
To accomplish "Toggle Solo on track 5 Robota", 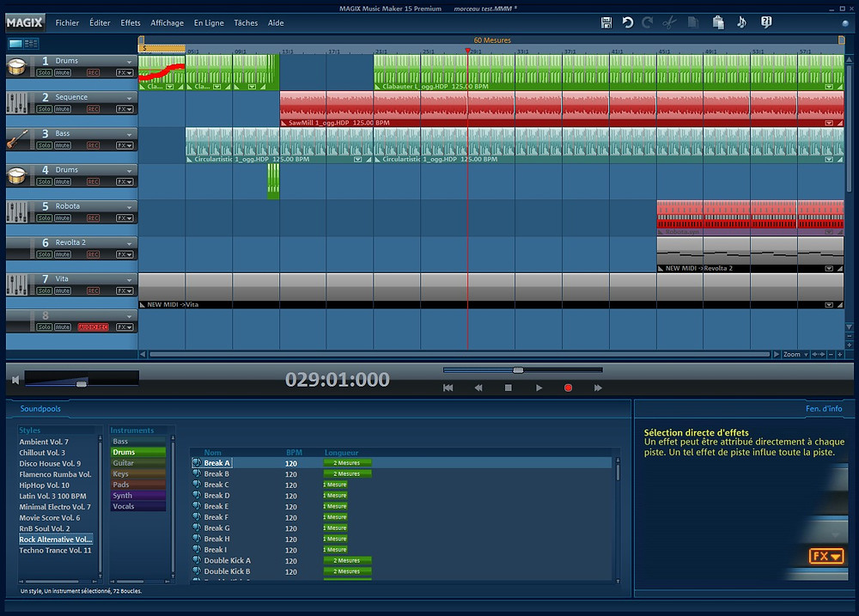I will [45, 218].
